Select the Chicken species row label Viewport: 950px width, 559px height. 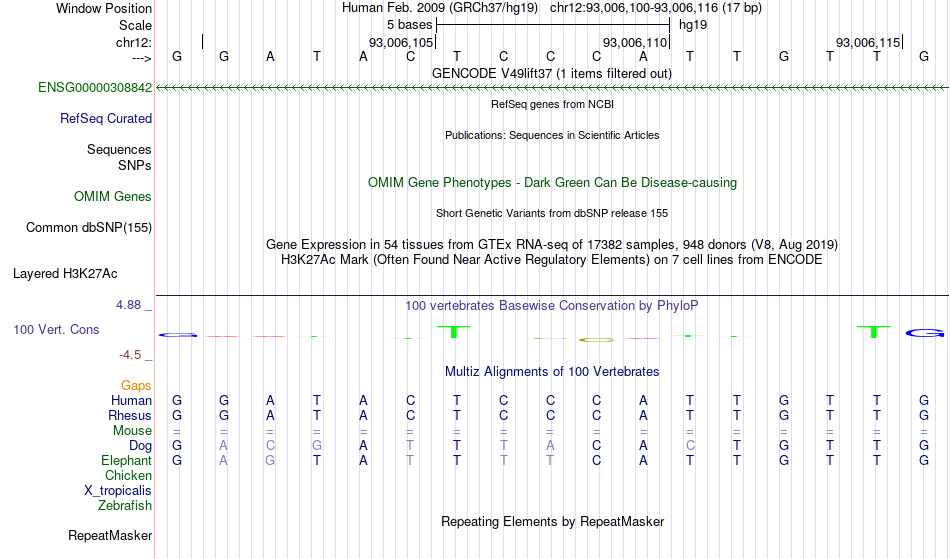click(x=128, y=476)
